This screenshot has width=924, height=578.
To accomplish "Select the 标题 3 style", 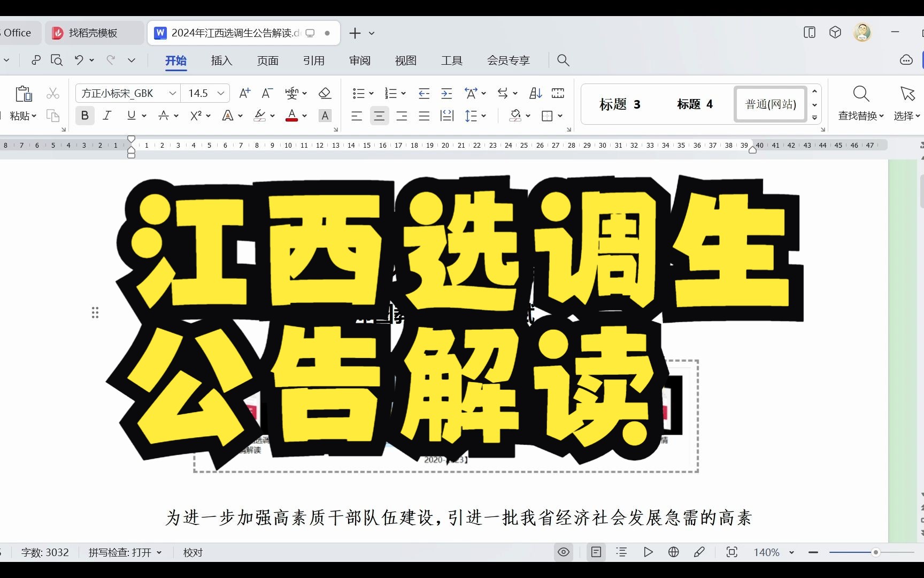I will click(x=620, y=104).
